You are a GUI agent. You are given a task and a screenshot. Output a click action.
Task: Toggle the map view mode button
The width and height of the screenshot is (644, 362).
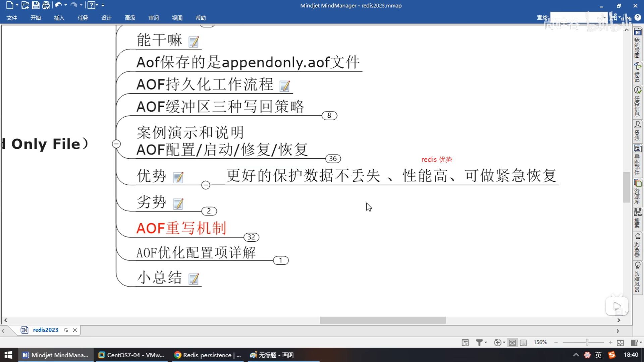pyautogui.click(x=512, y=342)
